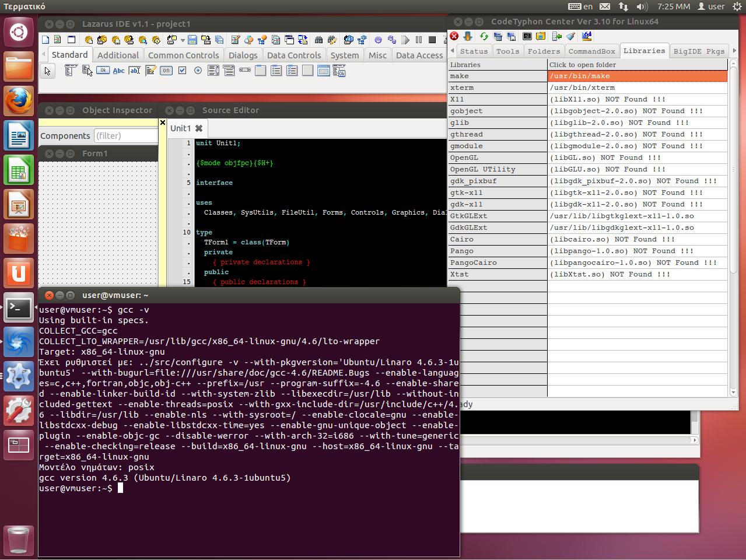Pick the TMemo notepad component icon
The image size is (746, 560).
click(x=150, y=71)
